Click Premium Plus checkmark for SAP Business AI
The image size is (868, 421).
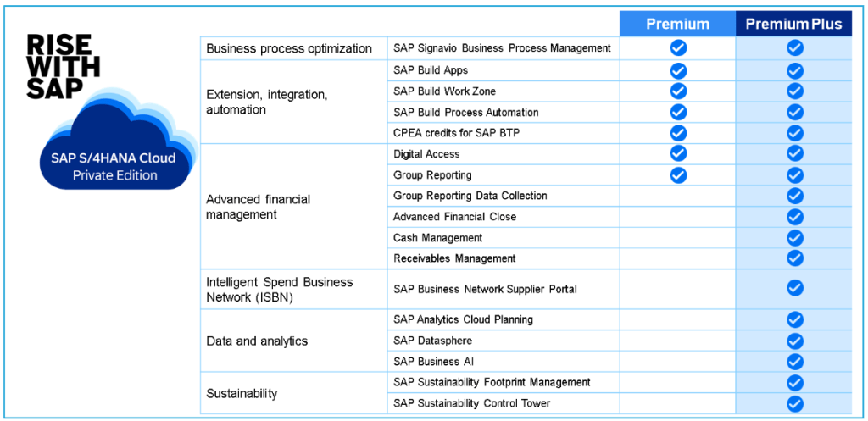tap(794, 362)
